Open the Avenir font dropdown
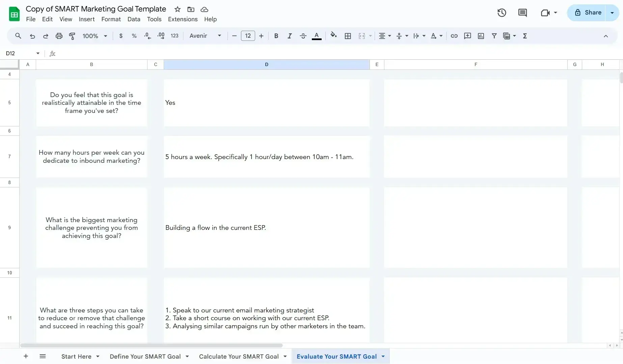Image resolution: width=623 pixels, height=364 pixels. pyautogui.click(x=206, y=36)
